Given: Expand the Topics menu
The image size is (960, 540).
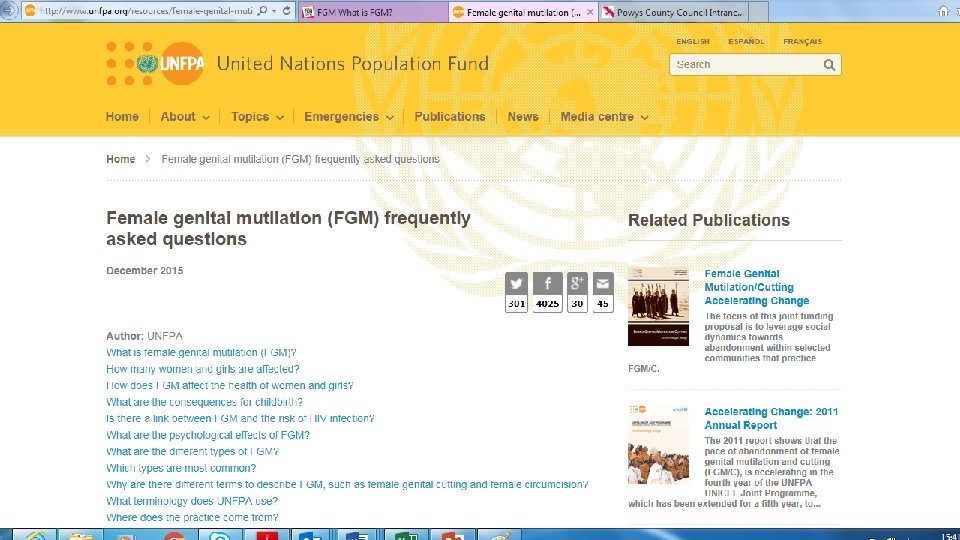Looking at the screenshot, I should point(257,116).
